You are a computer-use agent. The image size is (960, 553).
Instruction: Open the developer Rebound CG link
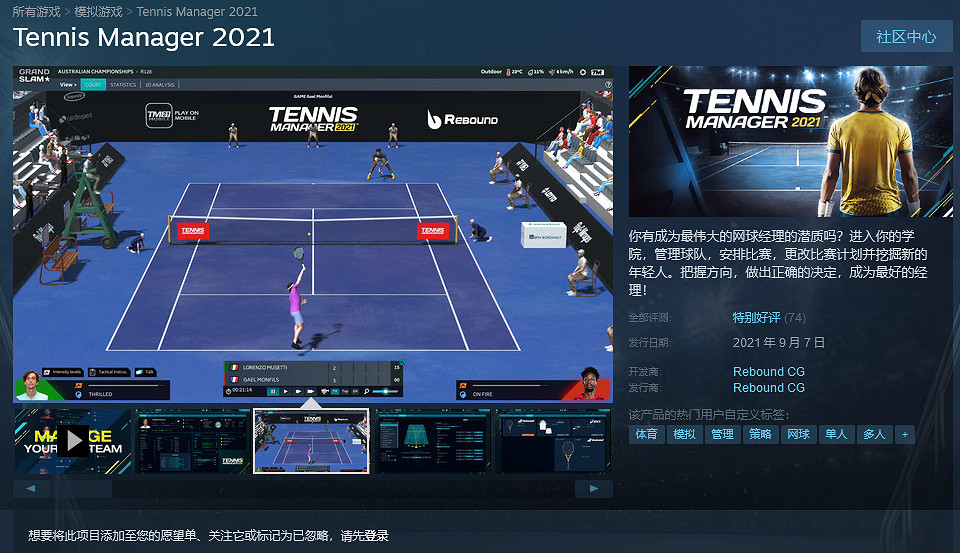click(768, 372)
